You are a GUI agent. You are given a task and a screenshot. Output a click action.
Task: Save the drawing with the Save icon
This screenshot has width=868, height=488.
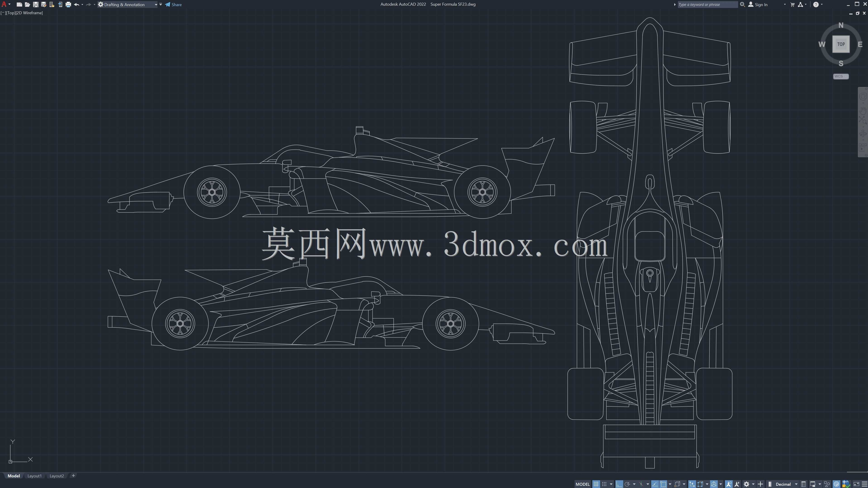point(35,4)
